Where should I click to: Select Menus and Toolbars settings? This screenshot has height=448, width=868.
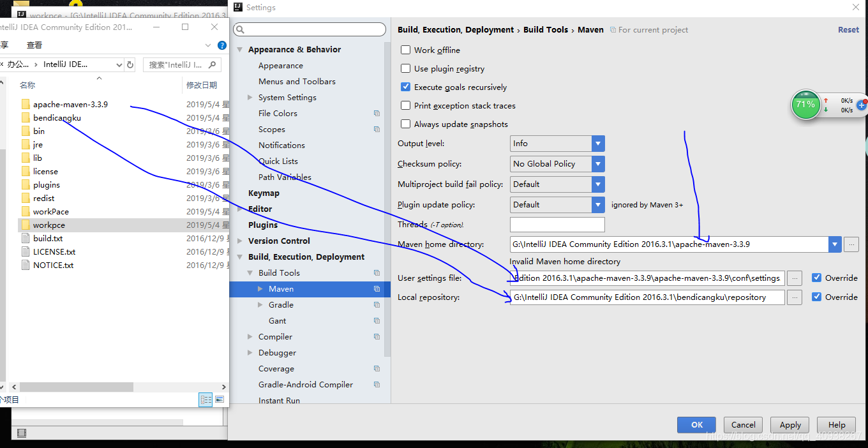pyautogui.click(x=297, y=82)
